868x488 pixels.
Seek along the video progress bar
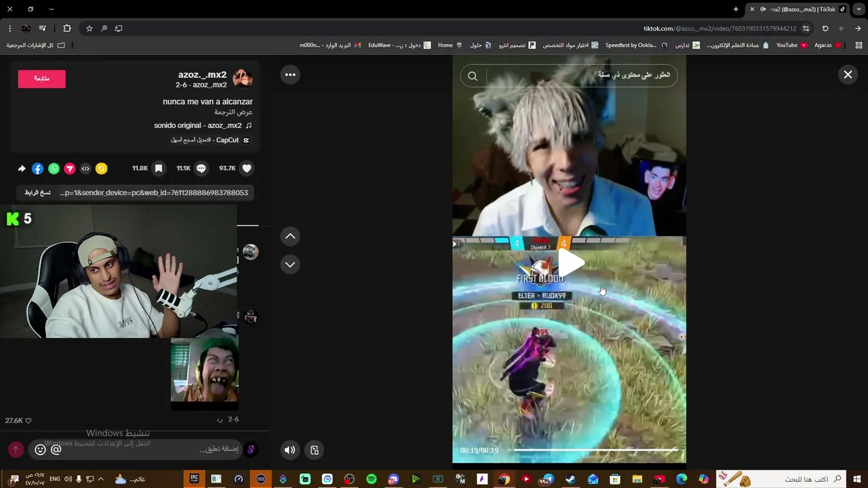pos(595,450)
